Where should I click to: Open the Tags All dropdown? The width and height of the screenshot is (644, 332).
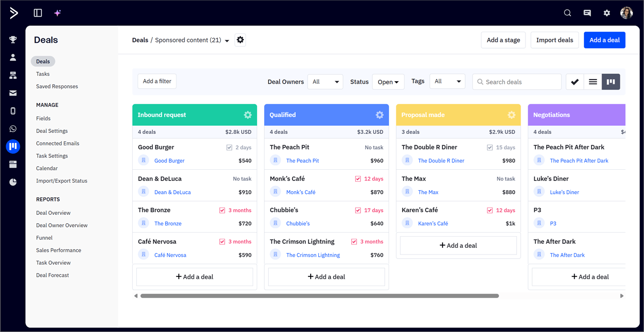tap(447, 81)
